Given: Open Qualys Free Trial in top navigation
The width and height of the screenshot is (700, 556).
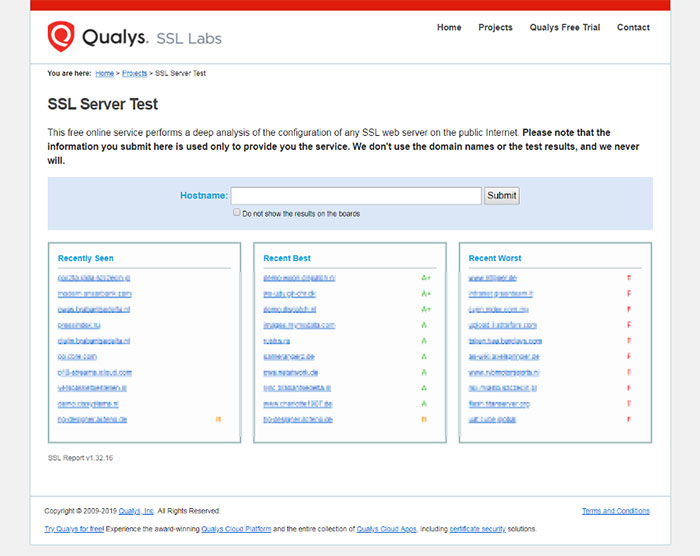Looking at the screenshot, I should coord(564,27).
